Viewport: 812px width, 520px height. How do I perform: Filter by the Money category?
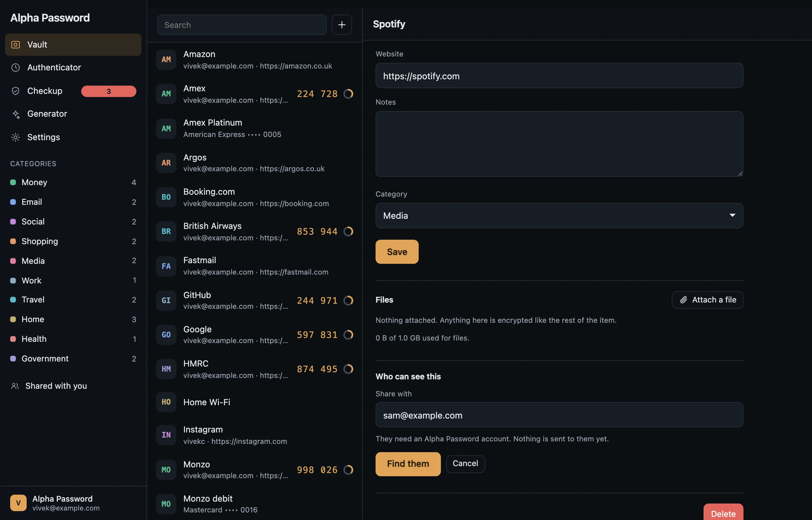(x=73, y=182)
